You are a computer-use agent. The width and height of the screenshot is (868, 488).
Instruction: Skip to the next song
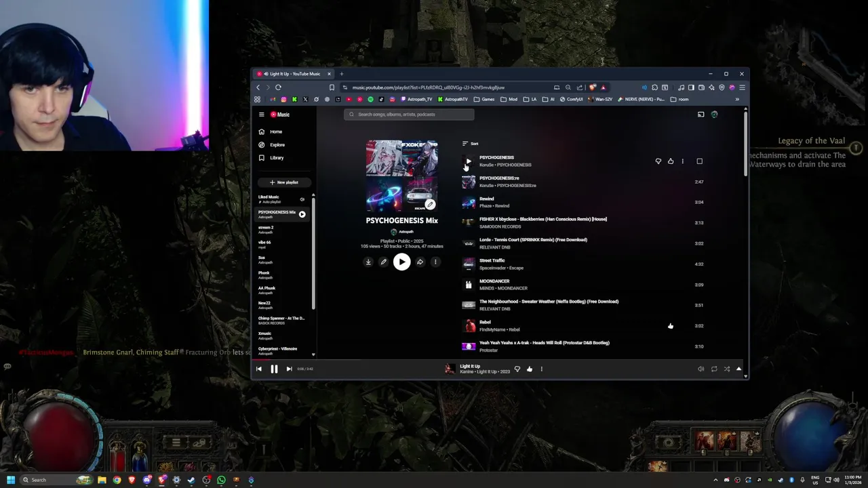(289, 369)
